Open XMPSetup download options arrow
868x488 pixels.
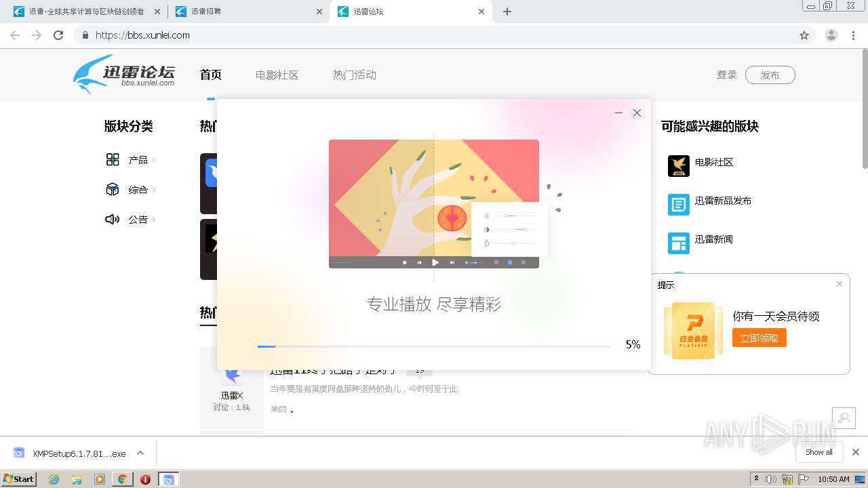click(x=140, y=453)
